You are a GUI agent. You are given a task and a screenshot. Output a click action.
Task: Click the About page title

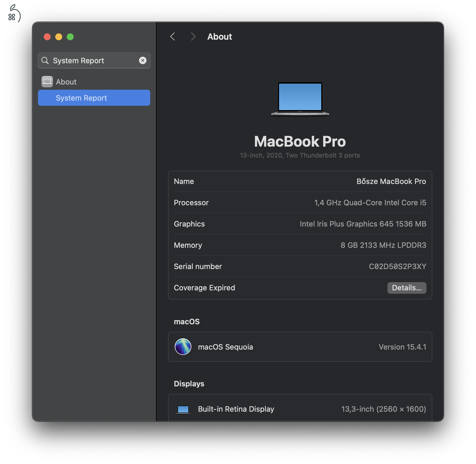click(x=220, y=37)
